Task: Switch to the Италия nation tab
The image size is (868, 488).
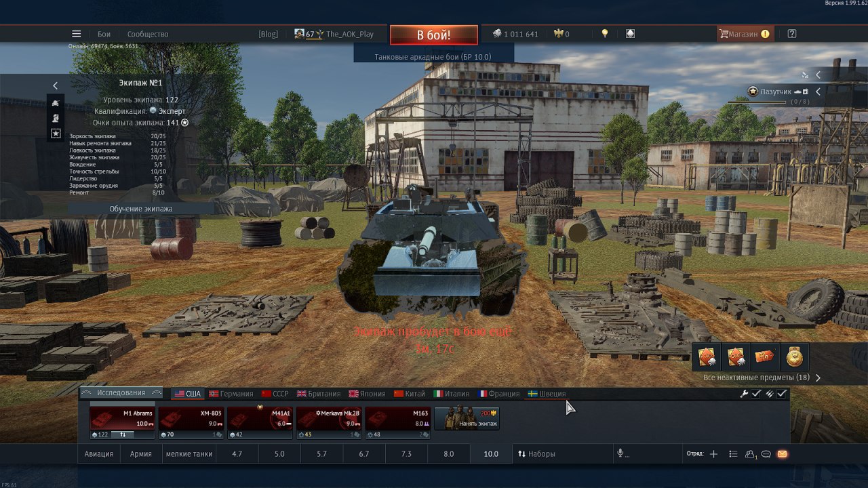Action: click(452, 394)
